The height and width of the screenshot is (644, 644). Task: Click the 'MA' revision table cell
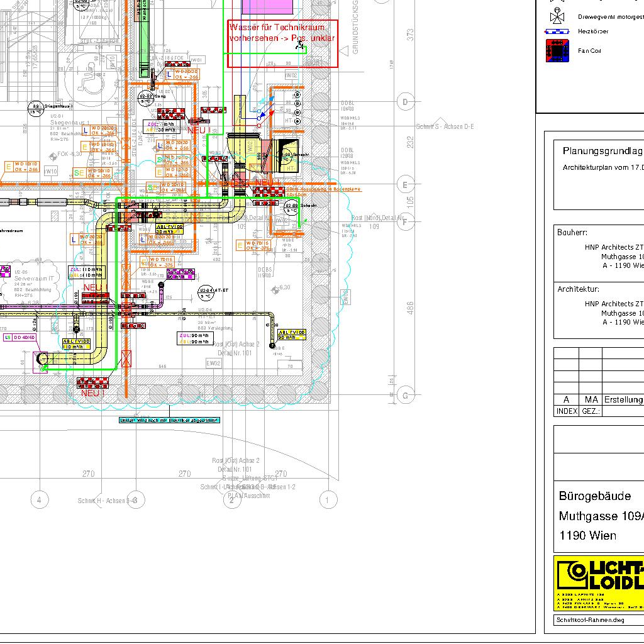point(591,399)
